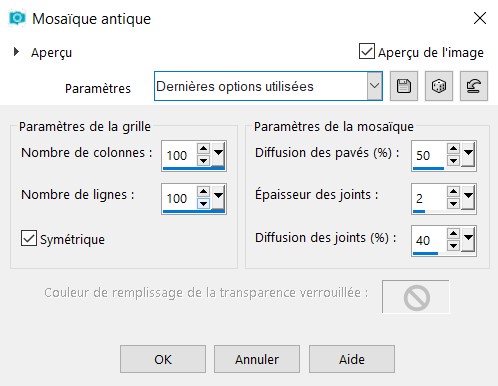Increase Diffusion des joints with up arrow
498x386 pixels.
click(x=453, y=233)
